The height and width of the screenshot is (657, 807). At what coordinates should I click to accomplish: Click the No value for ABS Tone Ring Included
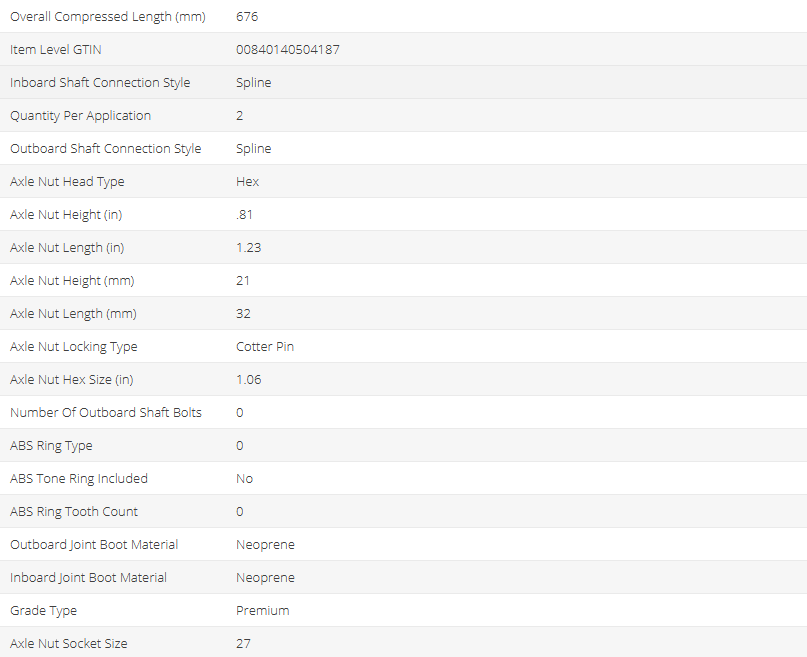[x=244, y=478]
